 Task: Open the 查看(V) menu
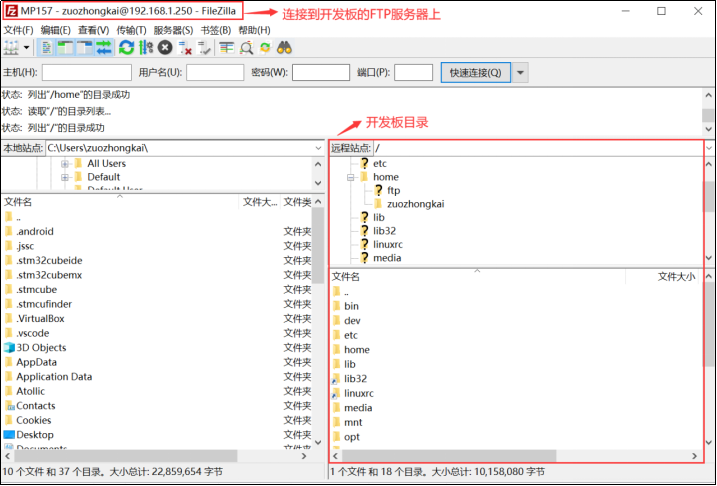pos(94,30)
